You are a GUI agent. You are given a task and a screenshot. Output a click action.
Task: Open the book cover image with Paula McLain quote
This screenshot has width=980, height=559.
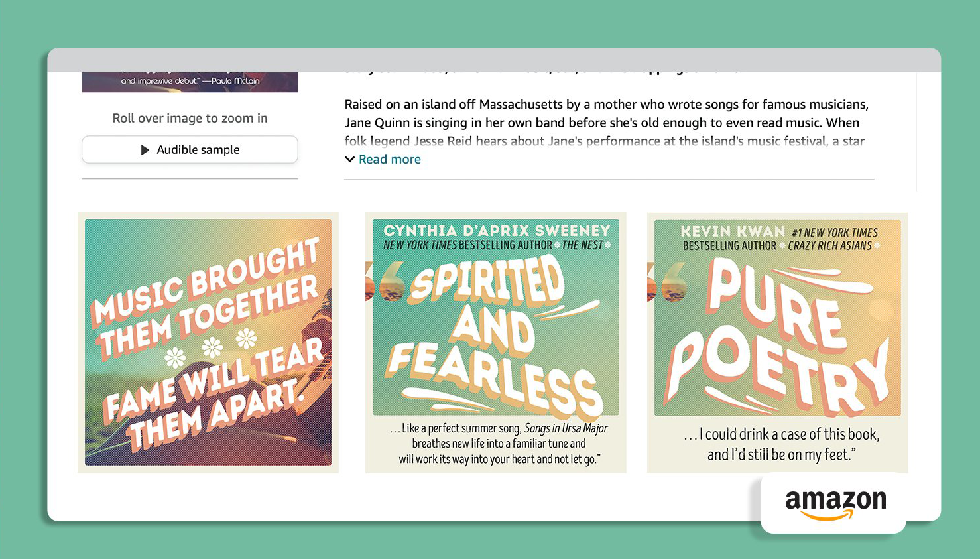(190, 82)
